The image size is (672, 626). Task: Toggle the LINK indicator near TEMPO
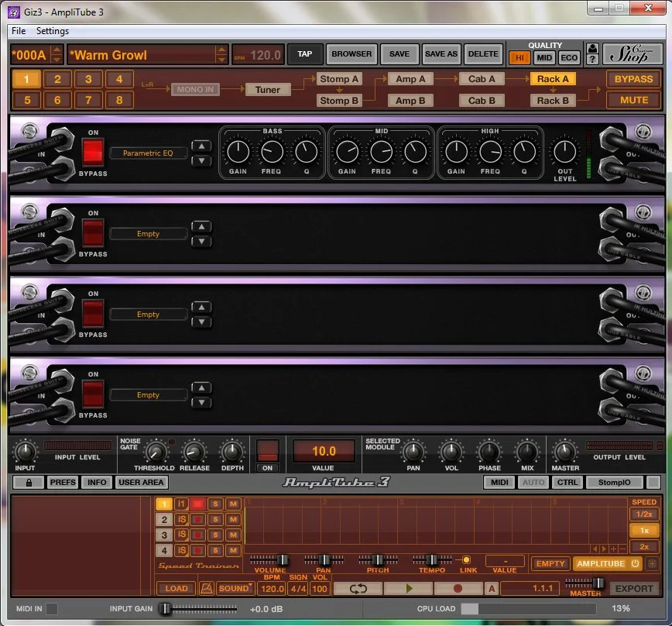click(x=466, y=559)
